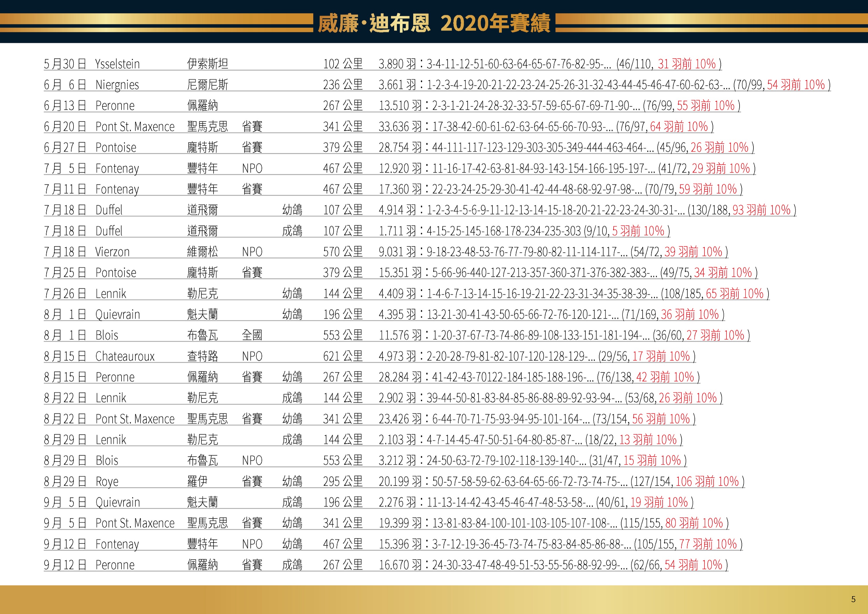
Task: Click red text 64 羽前 10%
Action: [679, 126]
